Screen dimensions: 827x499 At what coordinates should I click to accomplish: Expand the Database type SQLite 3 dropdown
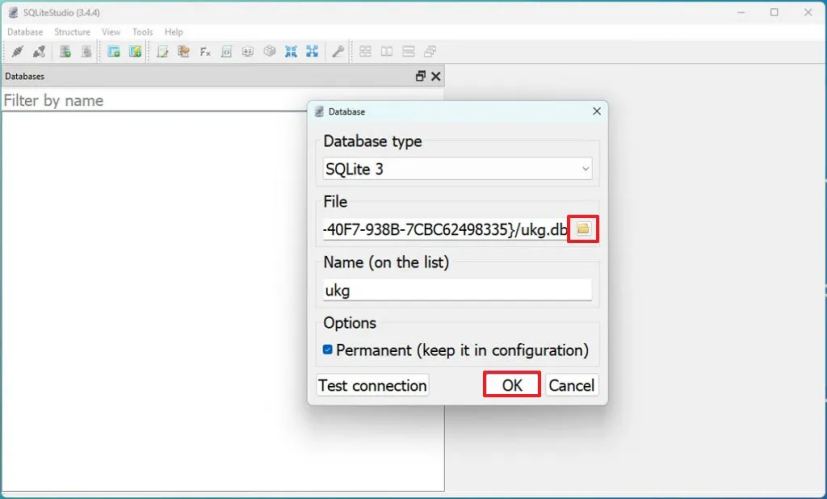click(457, 169)
